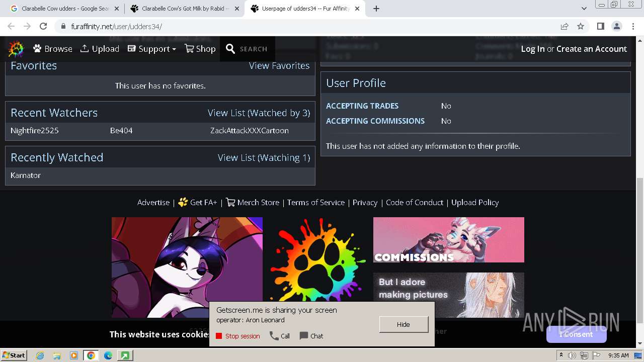
Task: Click the search magnifier icon
Action: pos(230,49)
